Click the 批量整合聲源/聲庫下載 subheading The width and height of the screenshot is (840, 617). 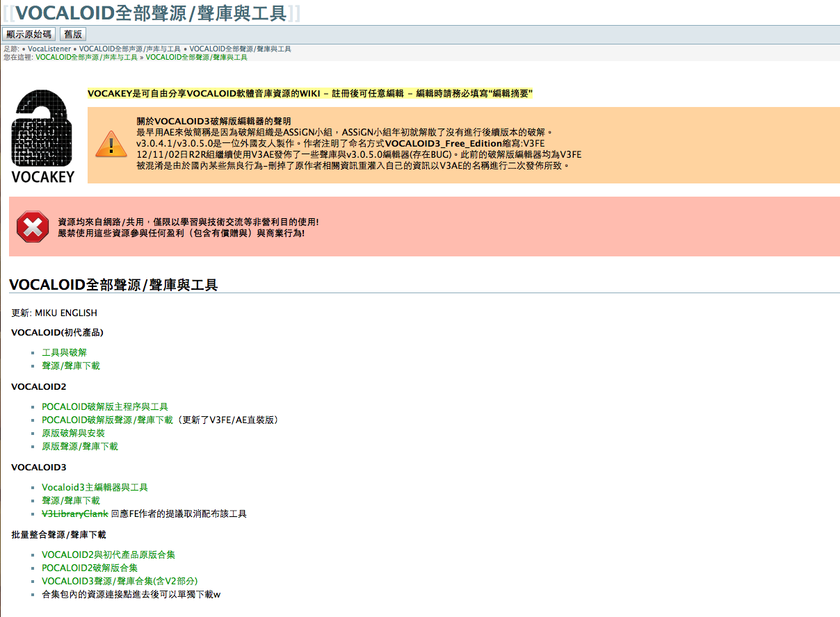(x=58, y=534)
